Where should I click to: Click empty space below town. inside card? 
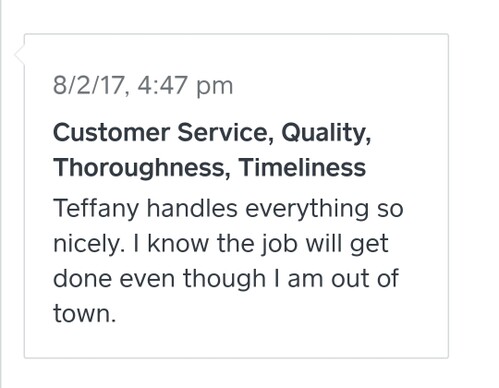click(x=236, y=342)
